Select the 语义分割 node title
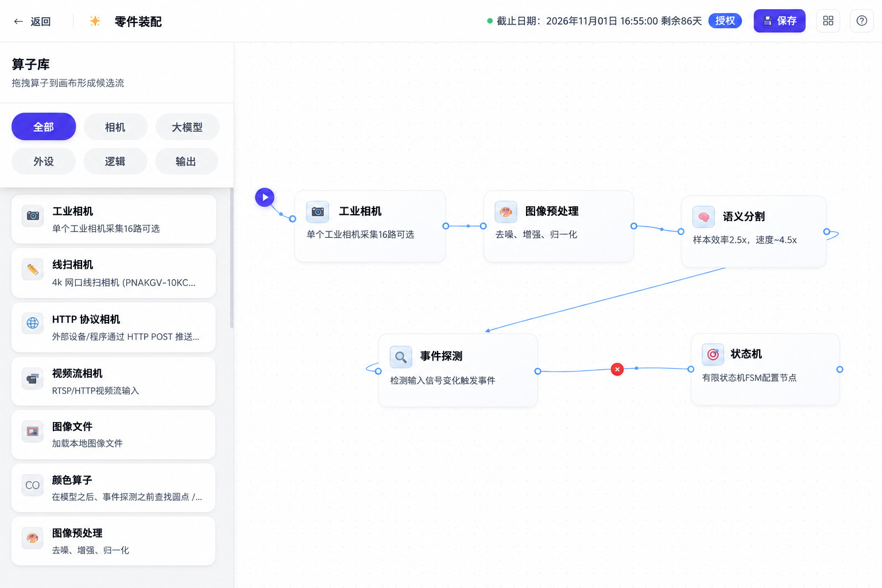882x588 pixels. coord(744,216)
